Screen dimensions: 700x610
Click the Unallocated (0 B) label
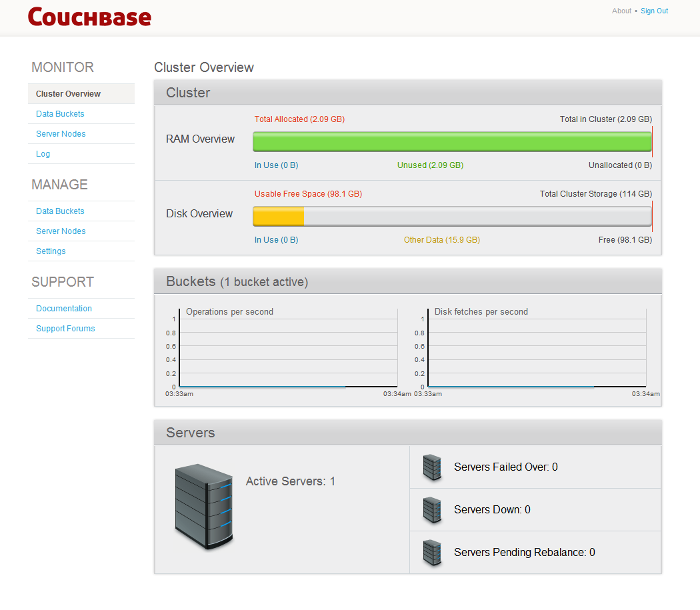(x=620, y=165)
